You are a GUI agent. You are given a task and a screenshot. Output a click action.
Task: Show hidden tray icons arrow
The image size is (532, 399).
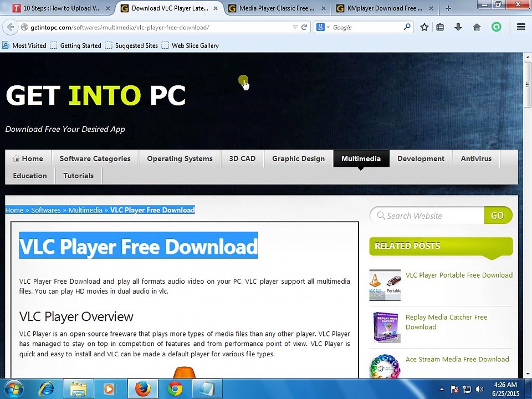coord(442,389)
